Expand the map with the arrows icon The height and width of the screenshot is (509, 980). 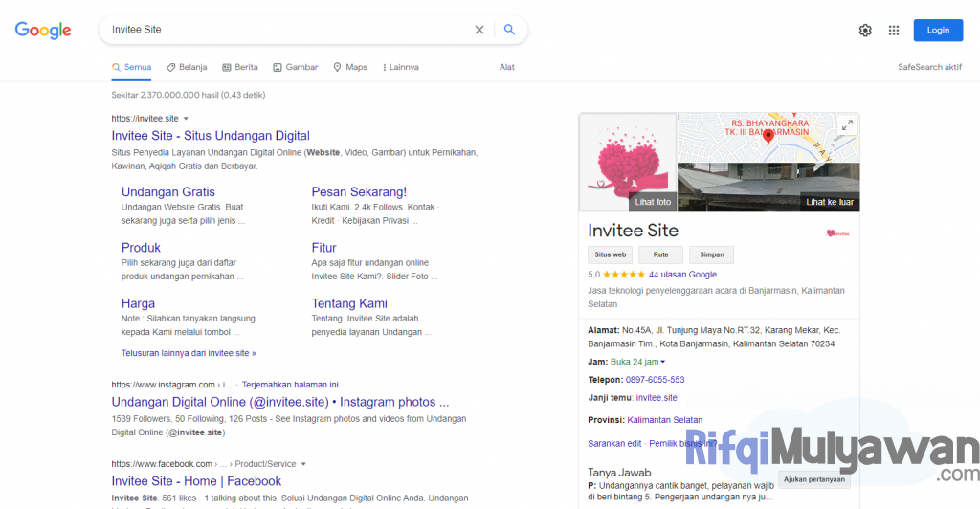tap(847, 125)
